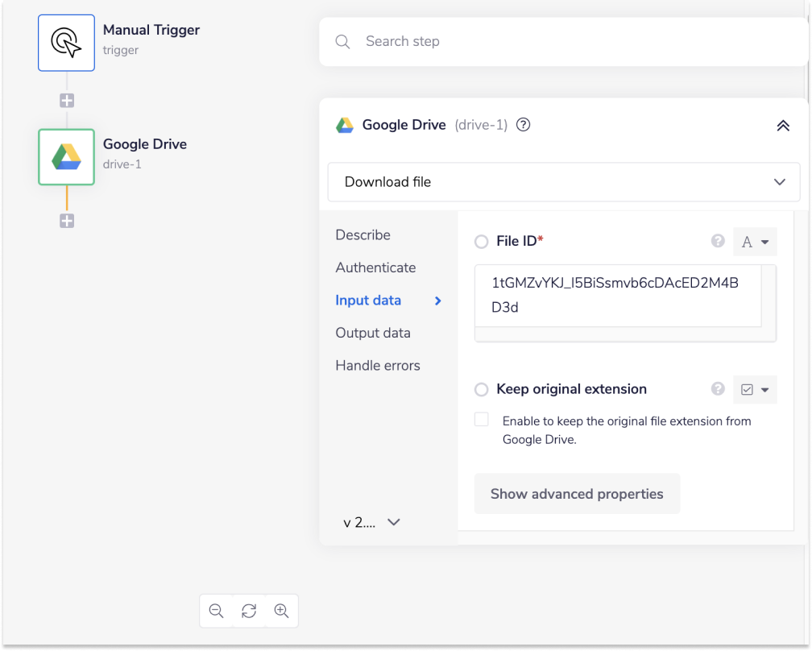The height and width of the screenshot is (651, 812).
Task: Zoom out the workflow canvas
Action: pyautogui.click(x=216, y=611)
